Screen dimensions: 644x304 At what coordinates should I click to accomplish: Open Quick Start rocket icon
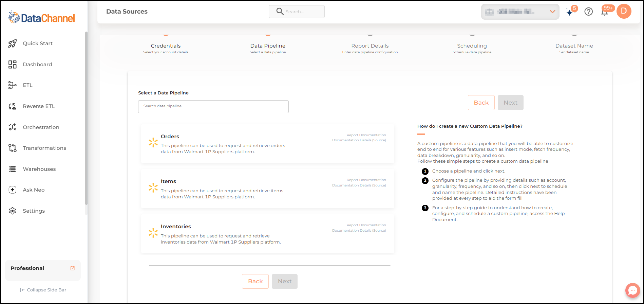pos(13,43)
